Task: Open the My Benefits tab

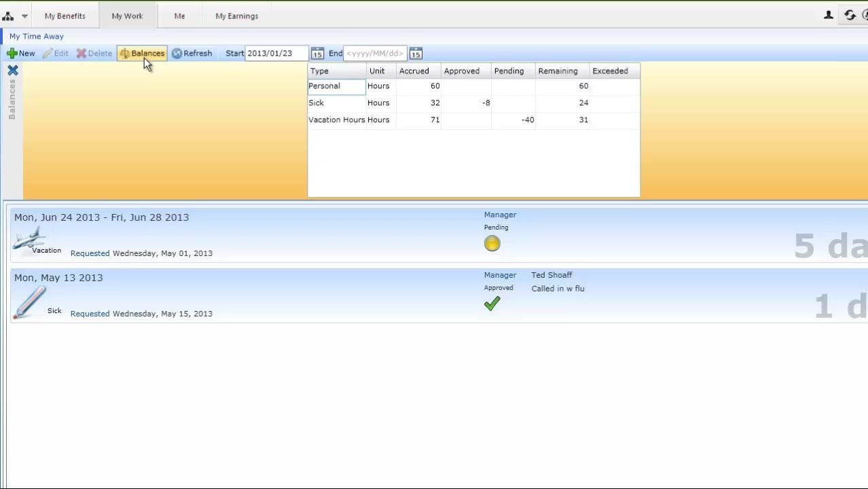Action: click(x=65, y=16)
